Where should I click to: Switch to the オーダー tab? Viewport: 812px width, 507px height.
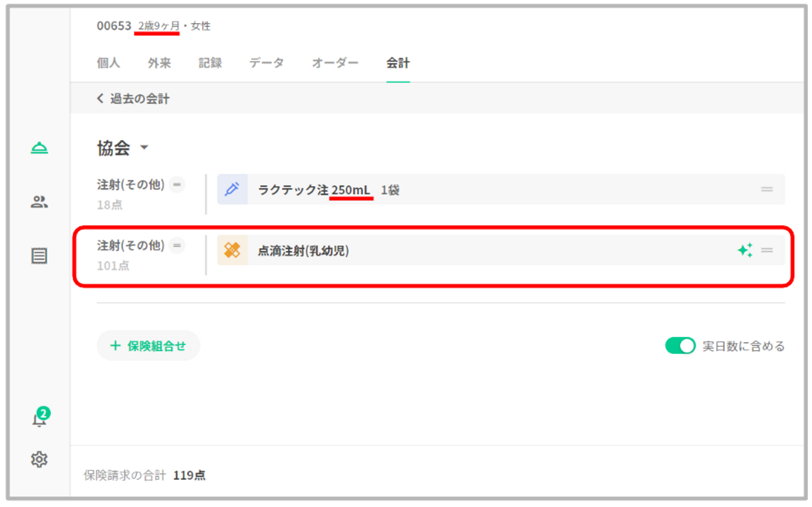point(335,63)
